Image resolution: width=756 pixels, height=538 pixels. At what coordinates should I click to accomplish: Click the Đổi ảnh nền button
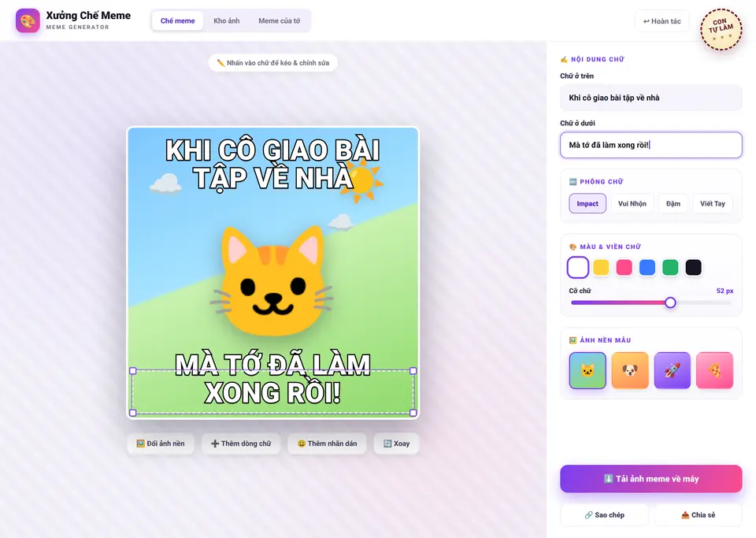[161, 443]
